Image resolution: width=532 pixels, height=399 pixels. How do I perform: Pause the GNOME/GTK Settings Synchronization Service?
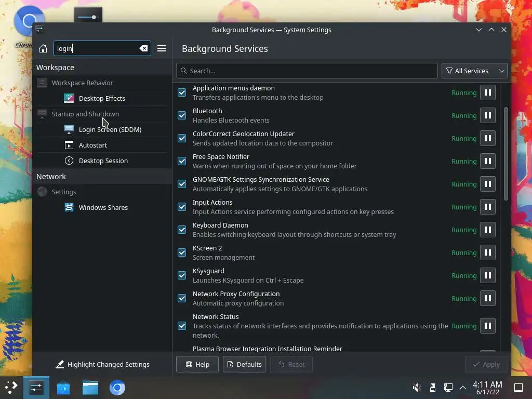point(487,184)
